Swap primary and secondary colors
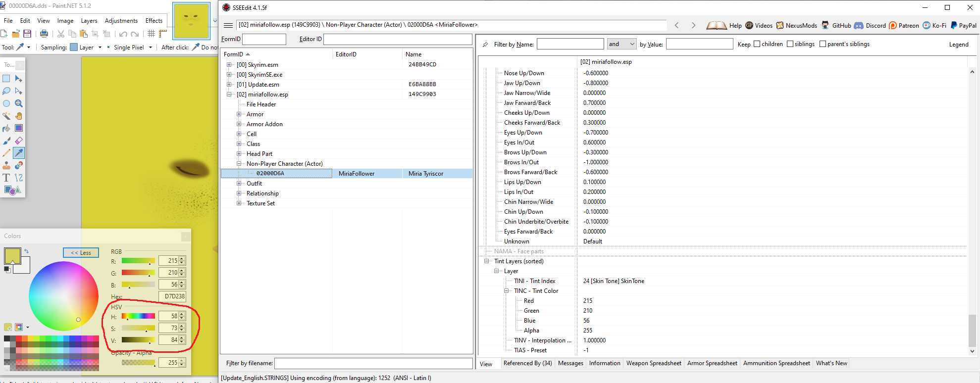 [27, 251]
